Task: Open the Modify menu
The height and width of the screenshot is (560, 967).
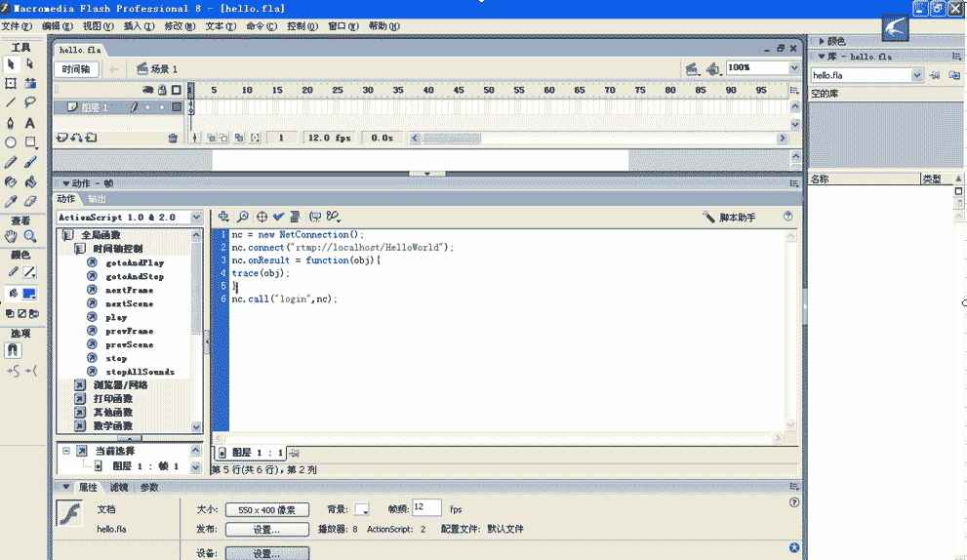Action: click(180, 26)
